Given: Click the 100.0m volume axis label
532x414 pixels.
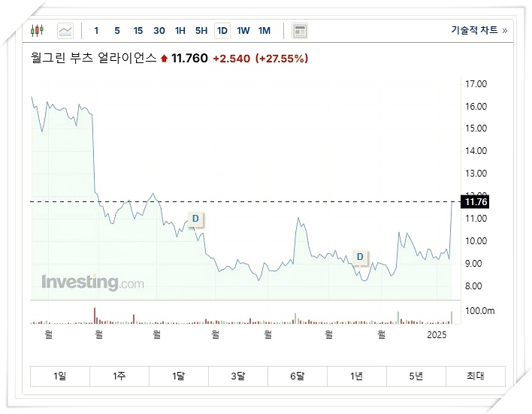Looking at the screenshot, I should pyautogui.click(x=480, y=311).
